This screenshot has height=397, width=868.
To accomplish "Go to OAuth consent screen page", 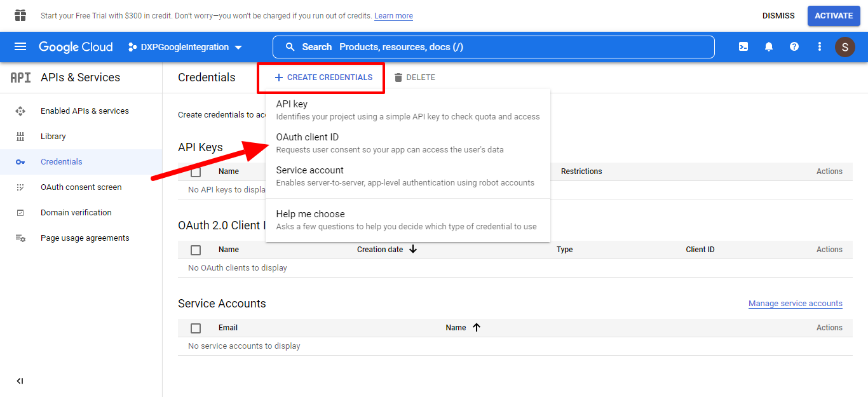I will [x=81, y=187].
